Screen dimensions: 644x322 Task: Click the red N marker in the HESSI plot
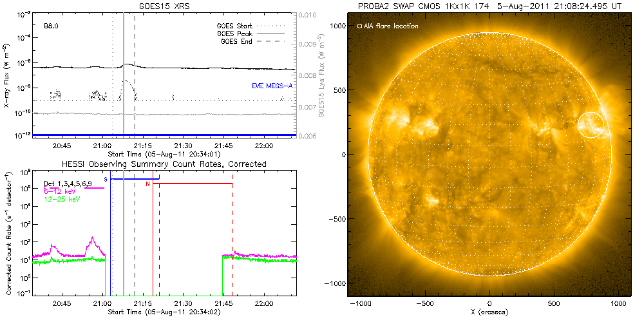pos(147,184)
